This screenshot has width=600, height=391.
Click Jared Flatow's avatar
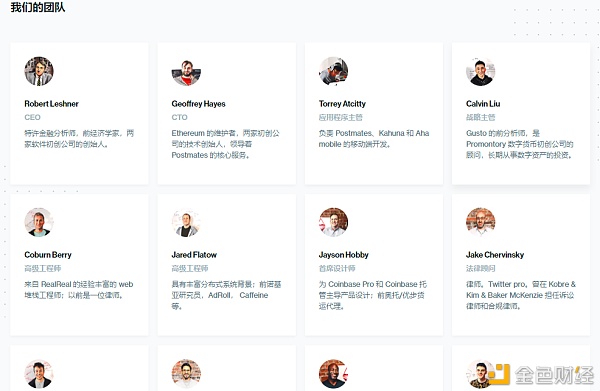(186, 222)
